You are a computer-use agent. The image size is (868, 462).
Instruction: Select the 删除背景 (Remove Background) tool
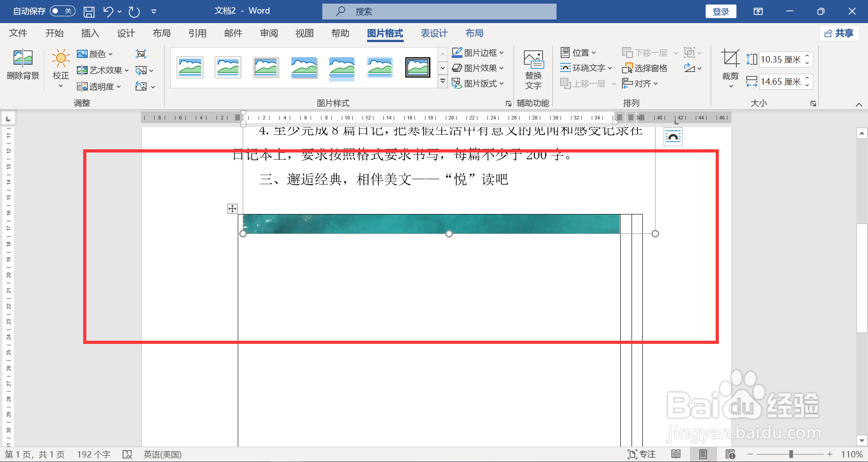[x=22, y=68]
